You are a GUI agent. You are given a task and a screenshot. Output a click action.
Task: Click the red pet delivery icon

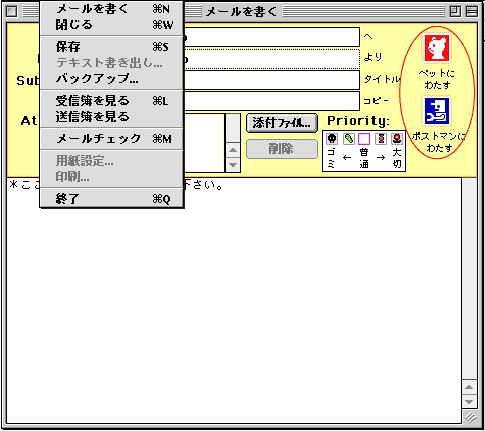tap(437, 48)
